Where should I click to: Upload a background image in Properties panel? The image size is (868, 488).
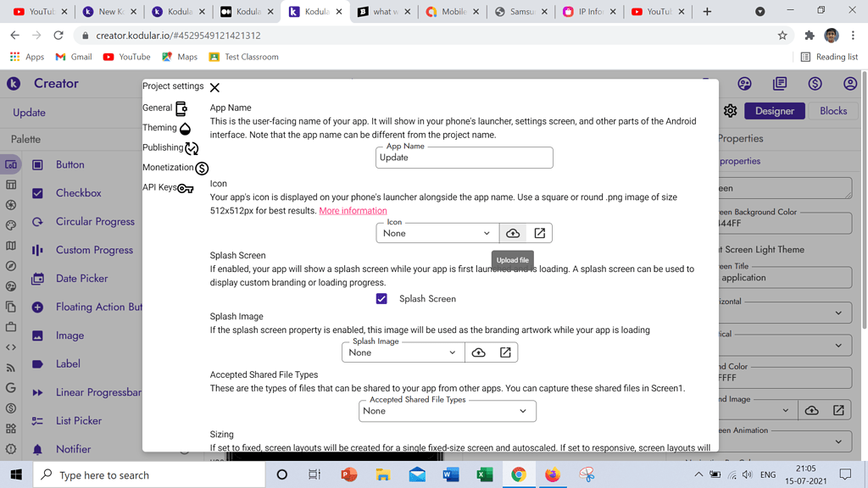tap(811, 411)
